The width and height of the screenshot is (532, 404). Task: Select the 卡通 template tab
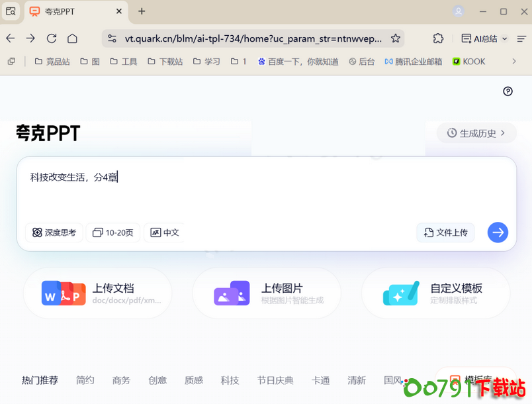[x=321, y=380]
